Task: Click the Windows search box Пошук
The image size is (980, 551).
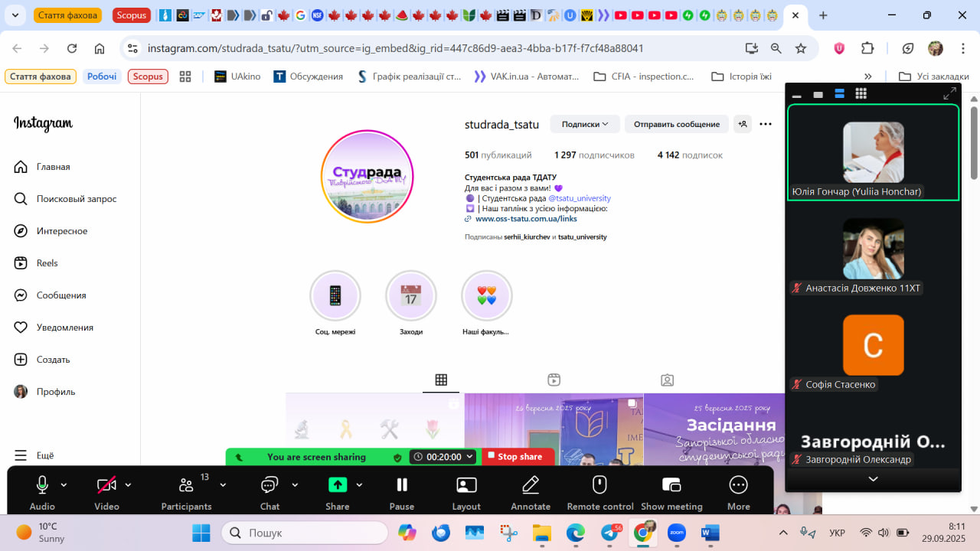Action: (303, 533)
